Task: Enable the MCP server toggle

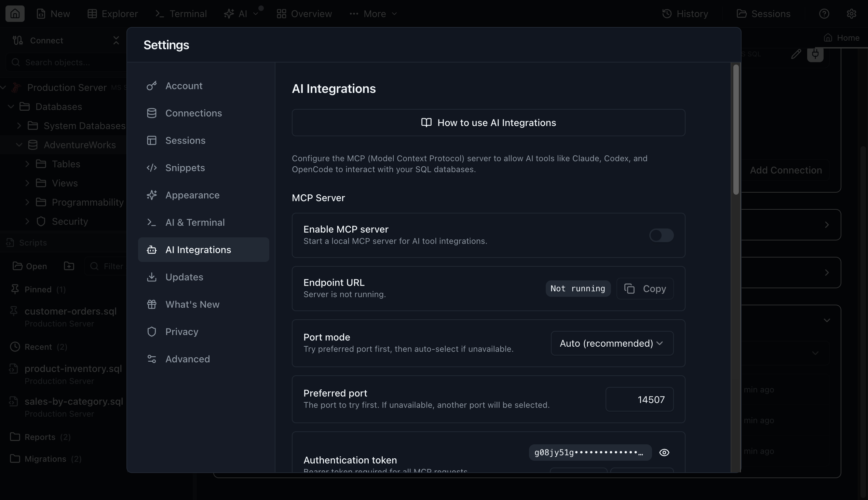Action: point(661,236)
